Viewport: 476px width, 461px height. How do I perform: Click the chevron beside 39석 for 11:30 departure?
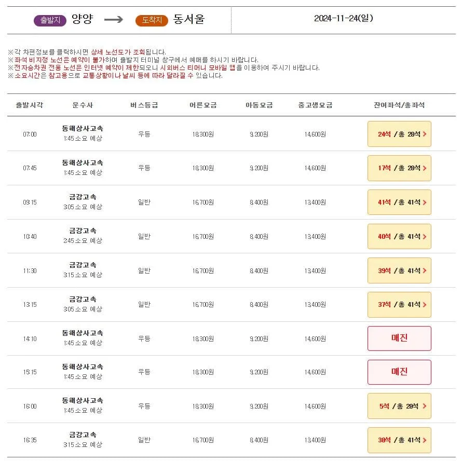(x=425, y=270)
